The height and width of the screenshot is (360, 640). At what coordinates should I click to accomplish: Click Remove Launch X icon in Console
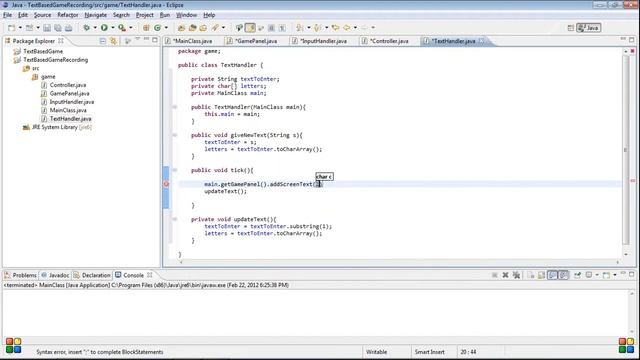[x=505, y=275]
